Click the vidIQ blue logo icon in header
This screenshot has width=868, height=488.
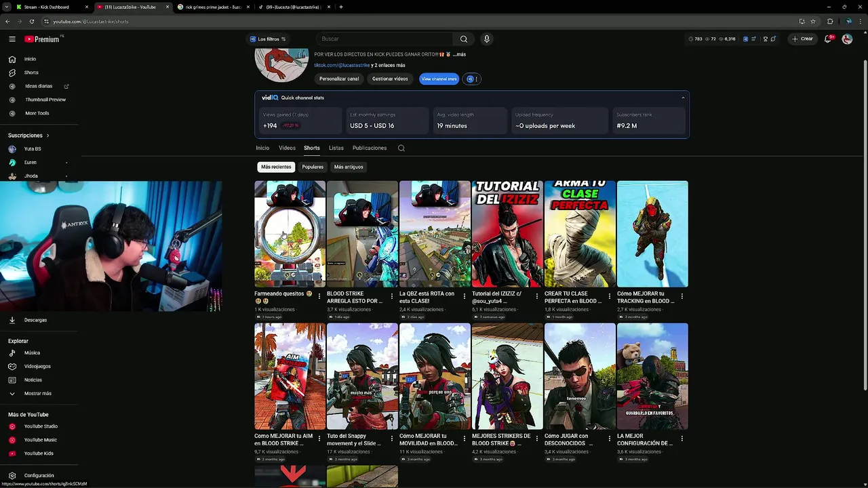[745, 39]
